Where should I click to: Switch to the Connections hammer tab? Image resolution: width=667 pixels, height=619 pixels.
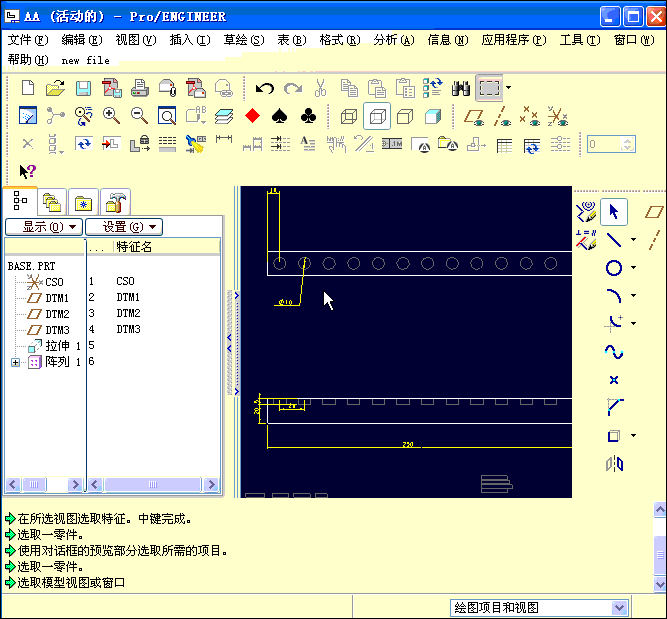[115, 202]
